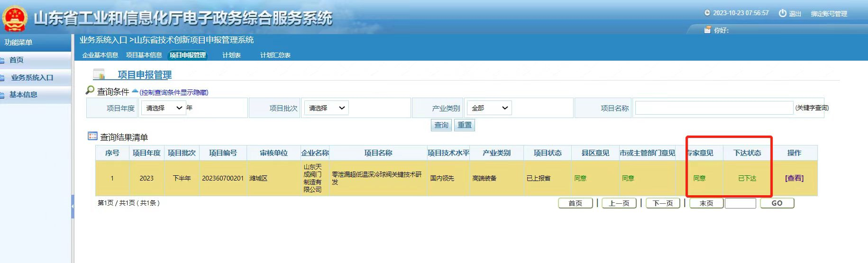This screenshot has width=868, height=263.
Task: Click the power icon next to 退出
Action: click(x=783, y=13)
